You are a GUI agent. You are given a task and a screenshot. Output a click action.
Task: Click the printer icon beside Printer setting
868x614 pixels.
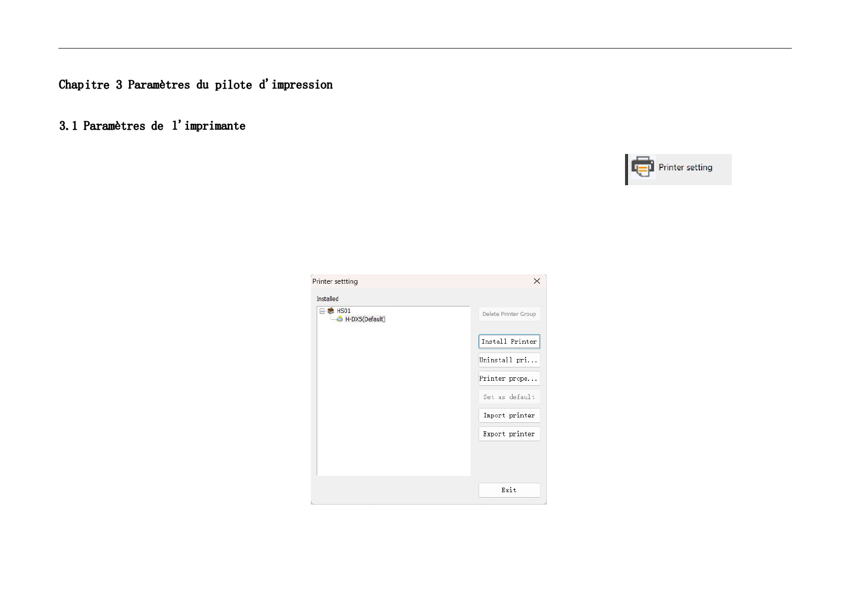pyautogui.click(x=642, y=167)
